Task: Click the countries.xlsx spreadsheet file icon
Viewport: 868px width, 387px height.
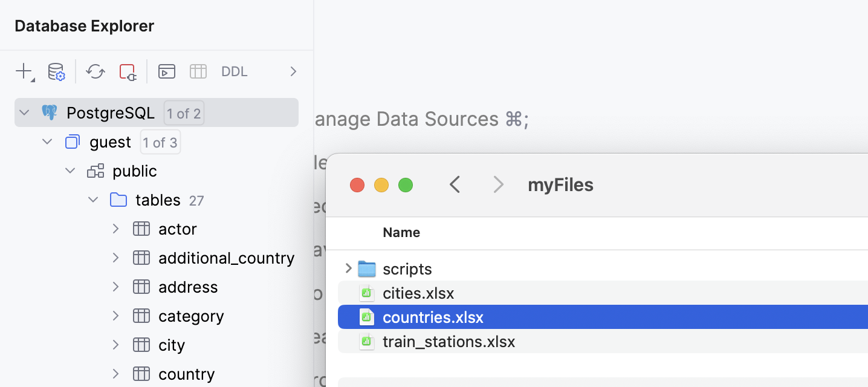Action: pos(367,317)
